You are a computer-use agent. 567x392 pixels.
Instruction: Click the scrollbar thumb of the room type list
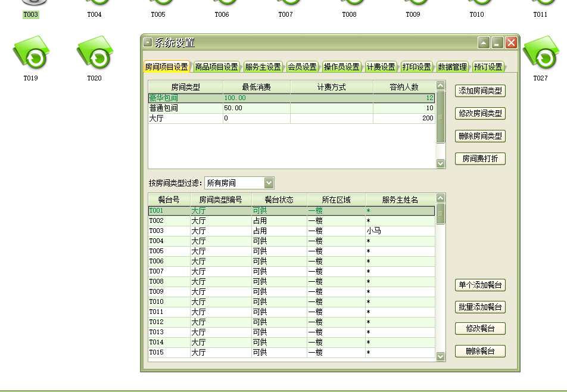(x=441, y=117)
